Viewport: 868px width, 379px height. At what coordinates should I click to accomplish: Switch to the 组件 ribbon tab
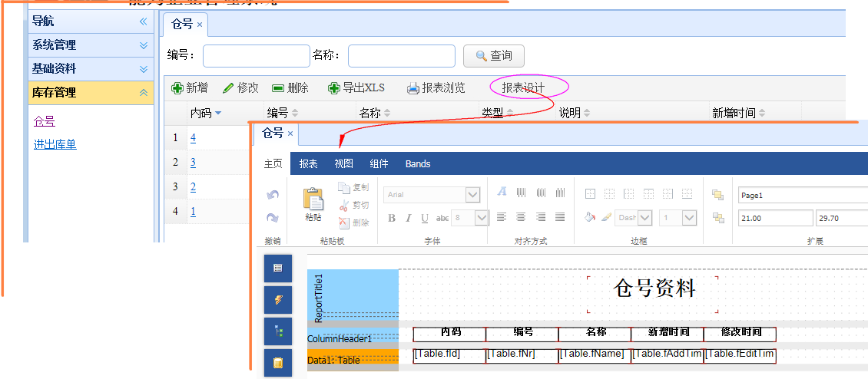pos(379,163)
